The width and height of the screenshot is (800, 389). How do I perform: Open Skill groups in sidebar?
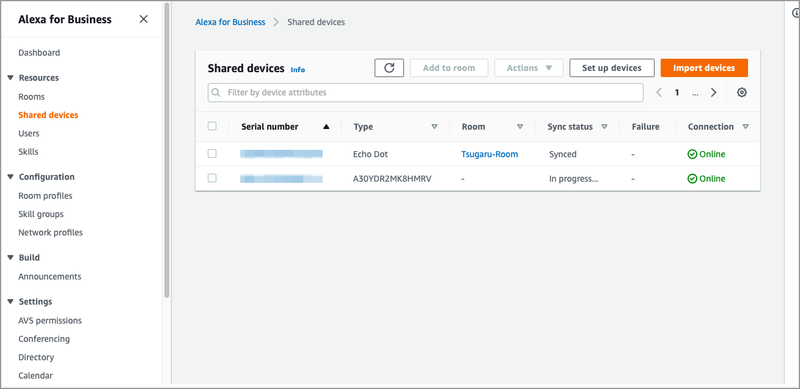coord(41,214)
